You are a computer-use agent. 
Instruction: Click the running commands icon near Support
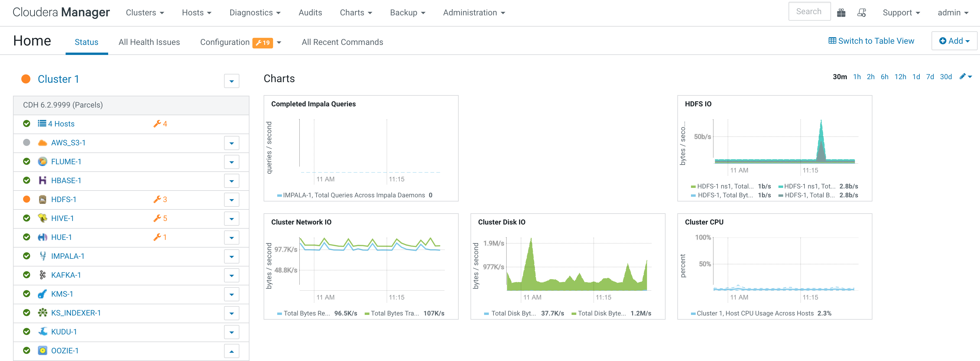pos(862,13)
